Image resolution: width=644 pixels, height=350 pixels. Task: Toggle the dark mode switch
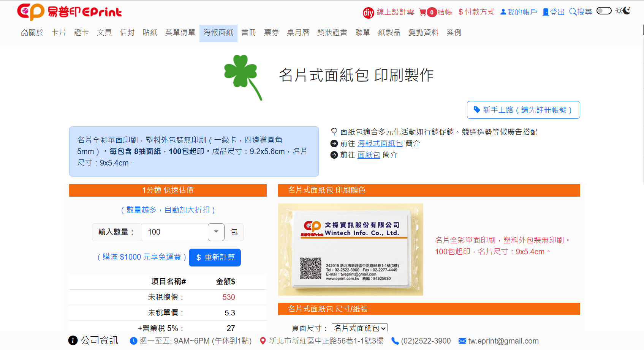click(604, 11)
